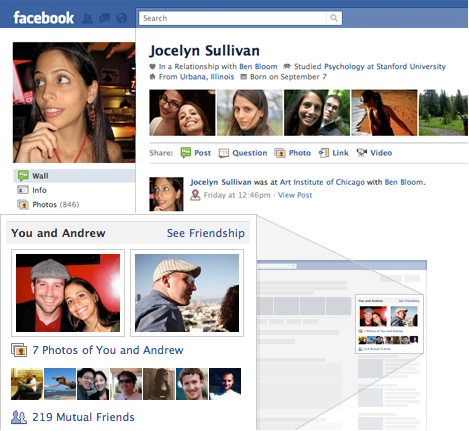The width and height of the screenshot is (469, 431).
Task: Open last mutual friend thumbnail on dark background
Action: pos(225,384)
